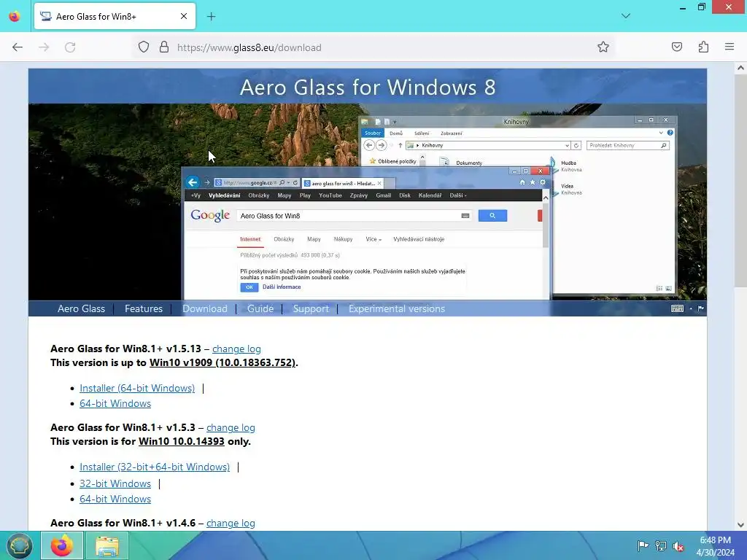Click the scrollbar up arrow
The image size is (747, 560).
point(740,68)
